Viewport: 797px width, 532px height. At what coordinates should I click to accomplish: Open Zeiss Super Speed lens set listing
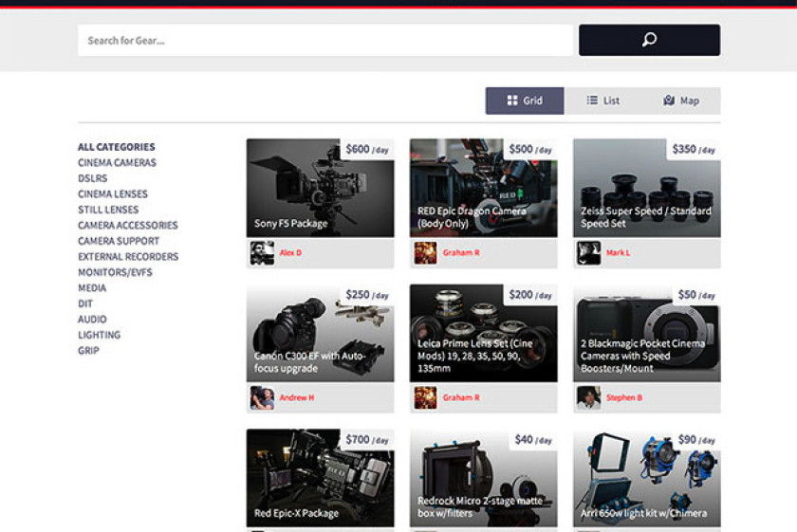pos(646,188)
